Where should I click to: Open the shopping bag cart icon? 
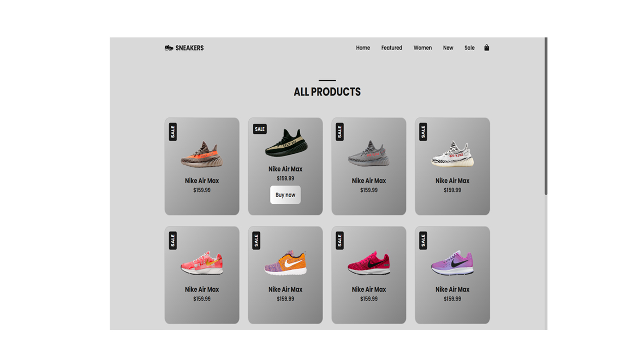coord(486,48)
